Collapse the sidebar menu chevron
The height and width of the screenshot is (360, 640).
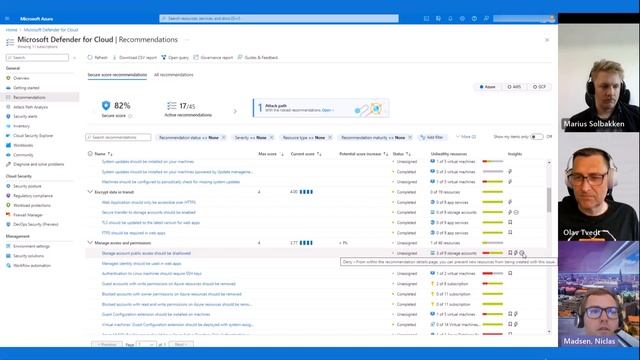point(74,58)
